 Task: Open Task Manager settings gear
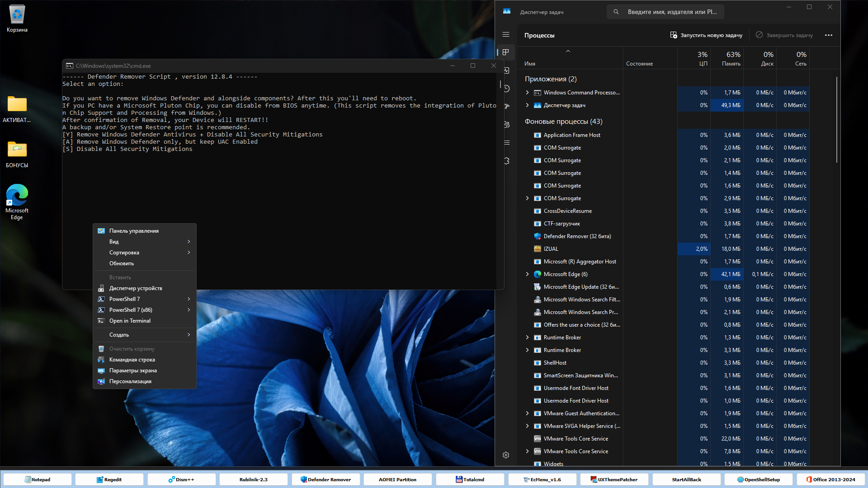506,455
